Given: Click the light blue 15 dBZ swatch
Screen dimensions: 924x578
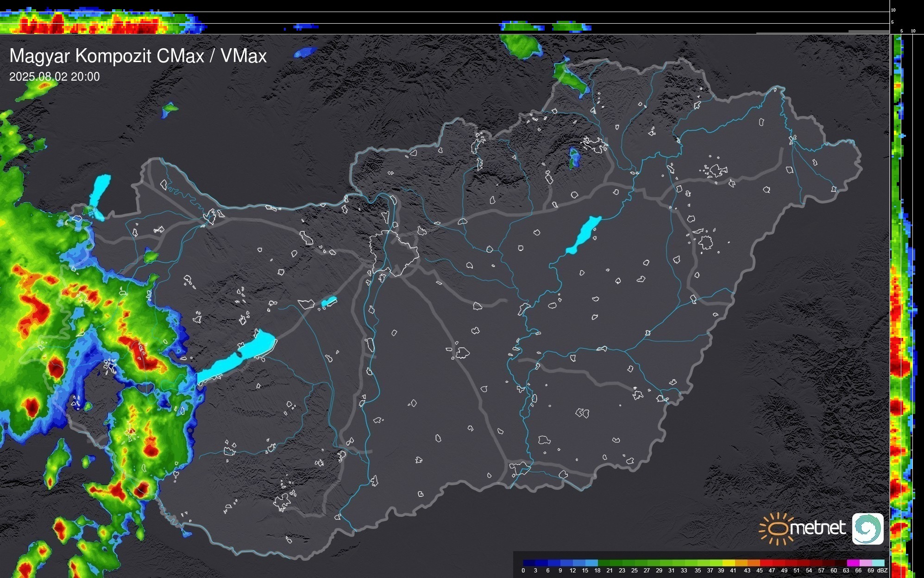Looking at the screenshot, I should click(x=591, y=563).
